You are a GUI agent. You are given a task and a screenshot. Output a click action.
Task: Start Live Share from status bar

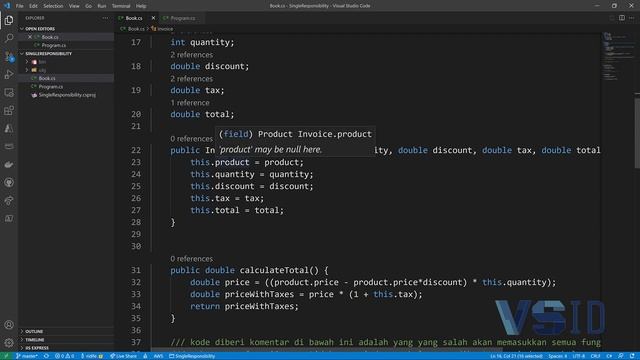click(123, 356)
